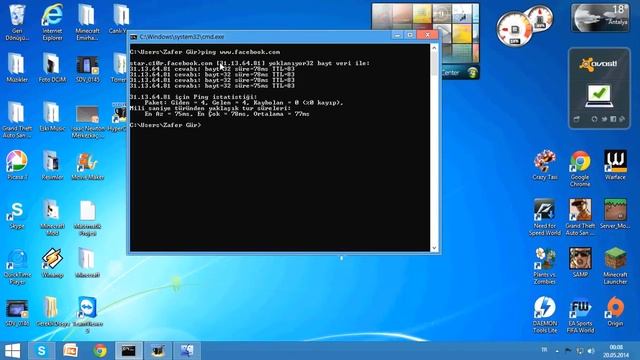Open the network tray icon

[580, 351]
